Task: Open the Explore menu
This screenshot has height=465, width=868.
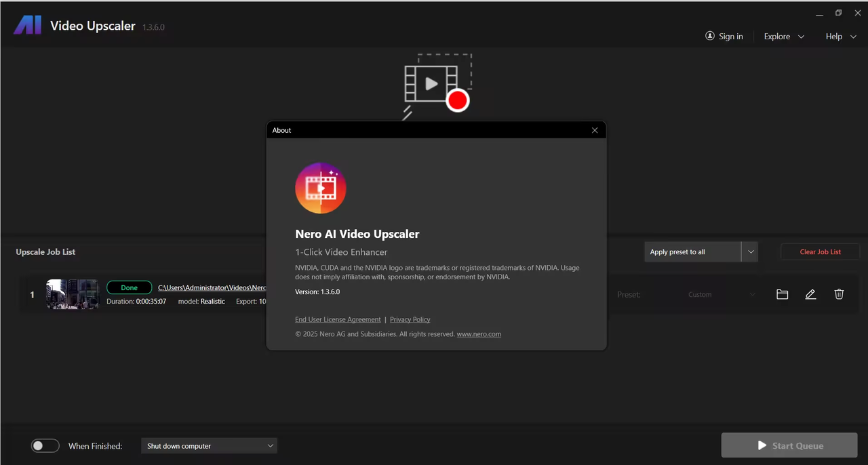Action: tap(784, 36)
